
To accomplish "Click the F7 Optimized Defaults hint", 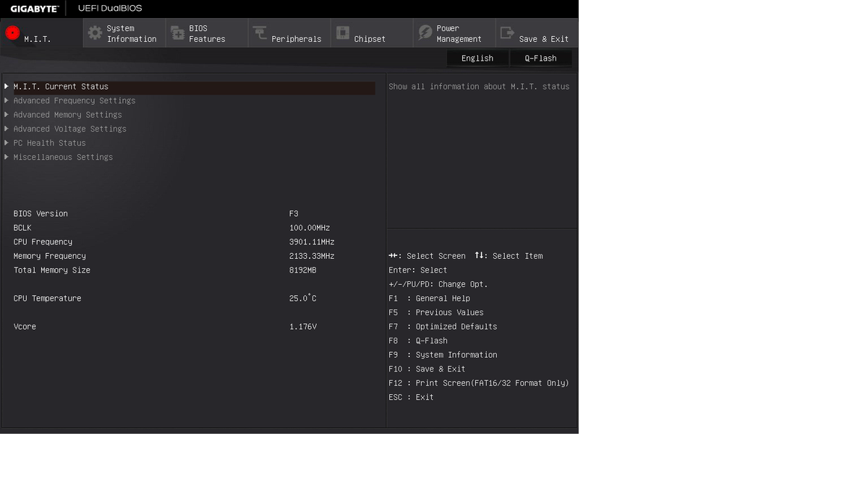I will point(443,327).
